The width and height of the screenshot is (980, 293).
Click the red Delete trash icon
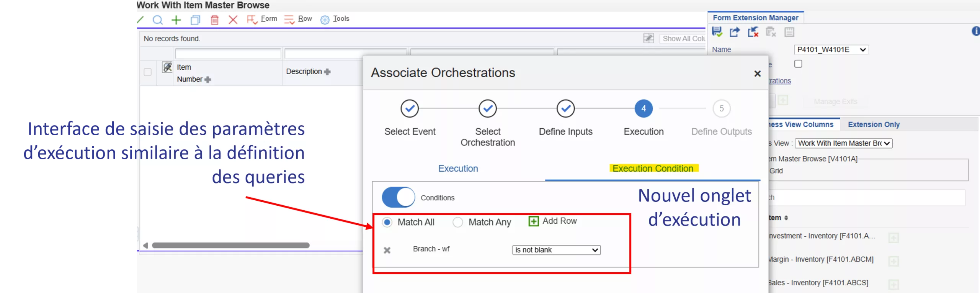[214, 20]
